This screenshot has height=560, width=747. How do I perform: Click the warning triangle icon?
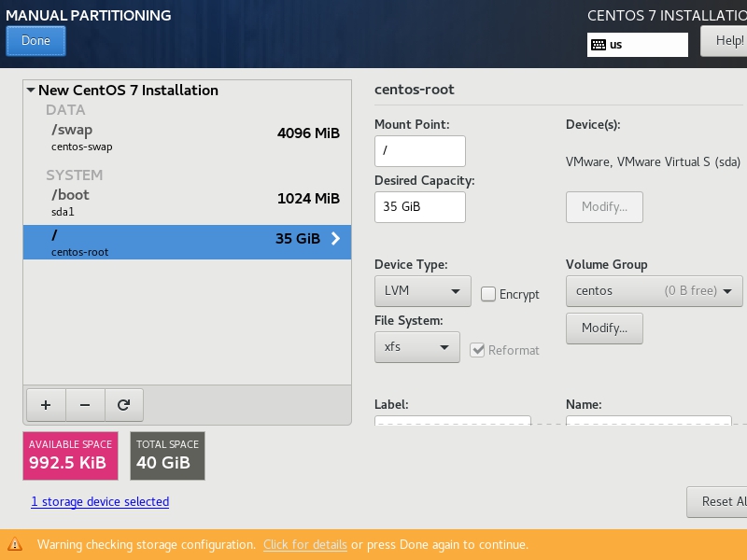click(x=15, y=544)
